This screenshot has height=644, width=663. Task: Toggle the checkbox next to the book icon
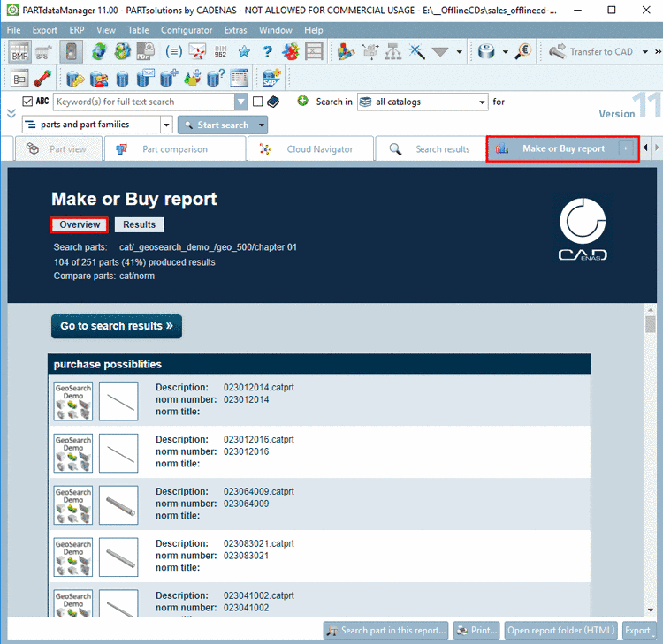point(257,102)
